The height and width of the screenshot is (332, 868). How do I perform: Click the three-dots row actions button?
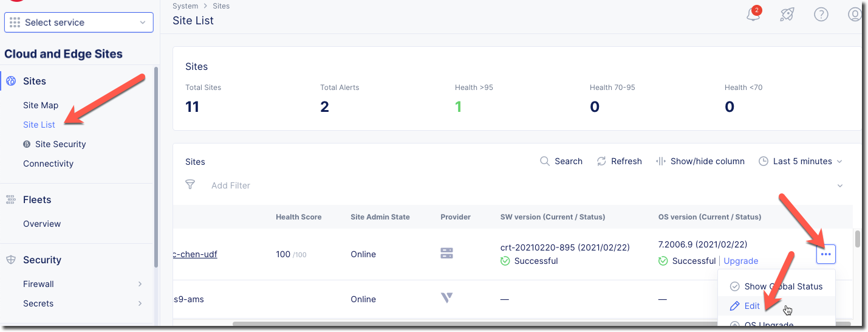click(825, 254)
